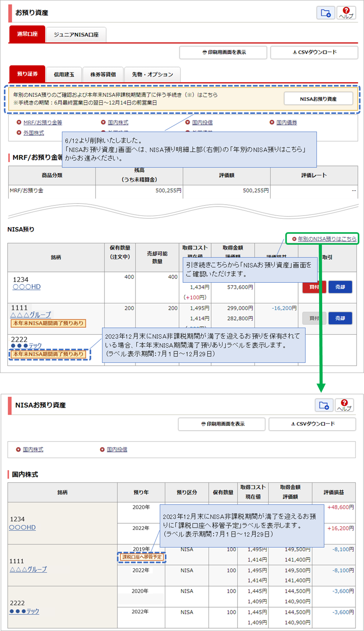Click 印刷用画面を表示 in お預り資産 section
Screen dimensions: 364x631
coord(223,52)
